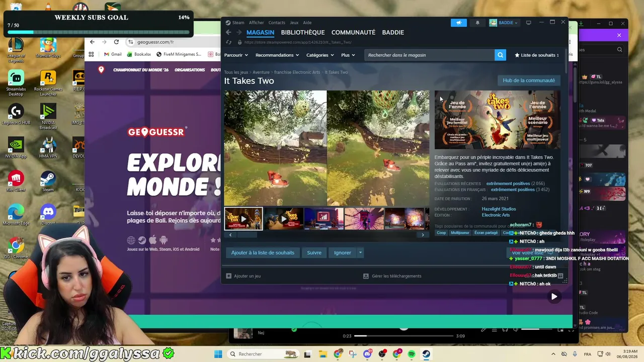644x362 pixels.
Task: Open the Aide menu in Steam
Action: click(307, 23)
